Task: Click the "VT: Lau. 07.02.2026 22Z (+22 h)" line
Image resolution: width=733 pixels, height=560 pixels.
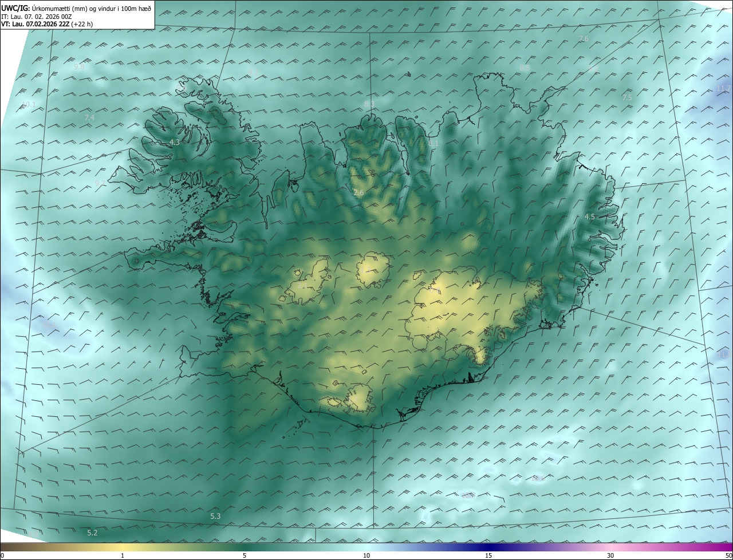Action: pos(47,24)
